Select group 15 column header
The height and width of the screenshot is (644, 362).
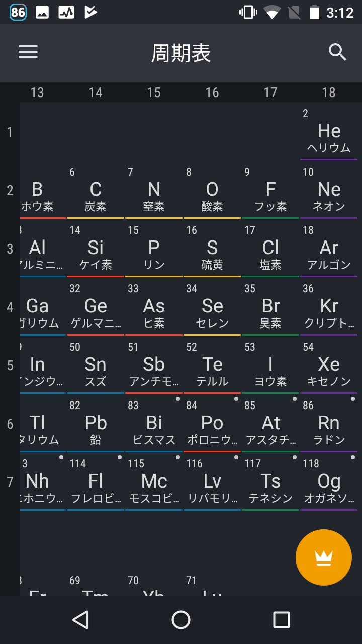click(x=154, y=93)
